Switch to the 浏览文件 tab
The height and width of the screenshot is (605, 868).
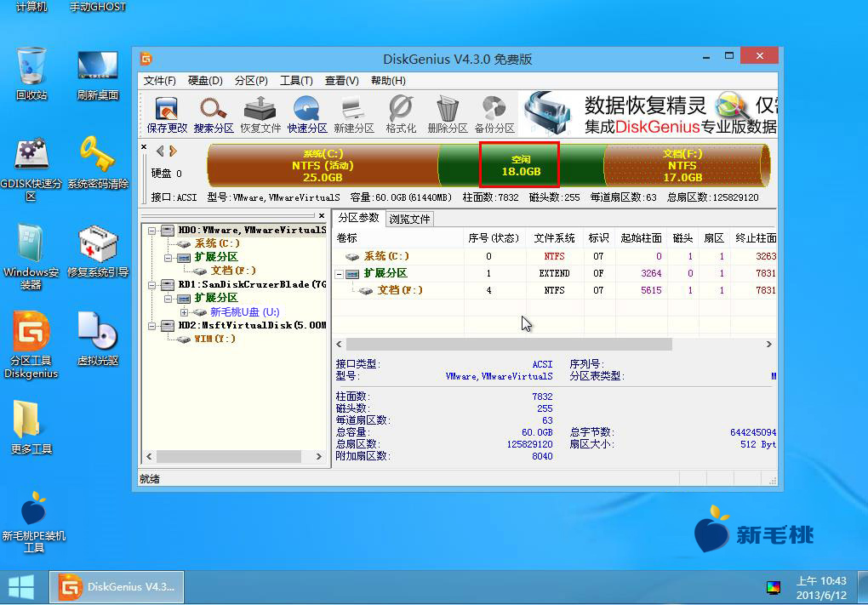tap(409, 220)
